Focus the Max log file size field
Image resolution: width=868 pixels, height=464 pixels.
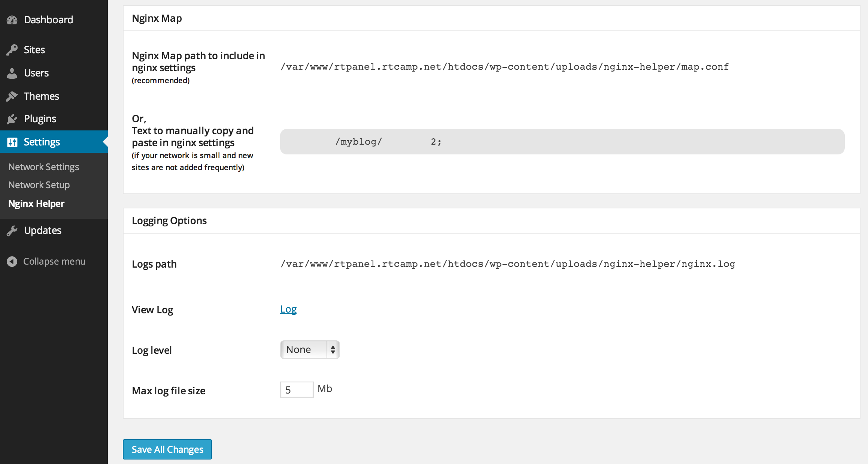point(297,390)
